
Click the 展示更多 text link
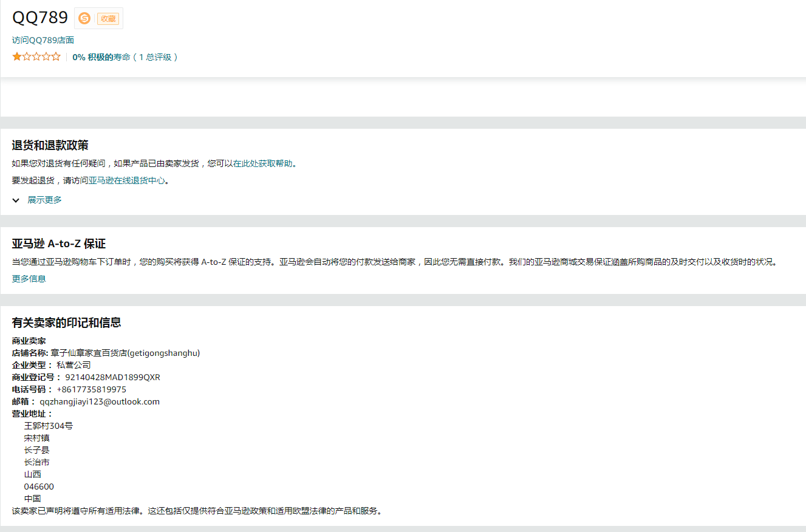pyautogui.click(x=44, y=200)
